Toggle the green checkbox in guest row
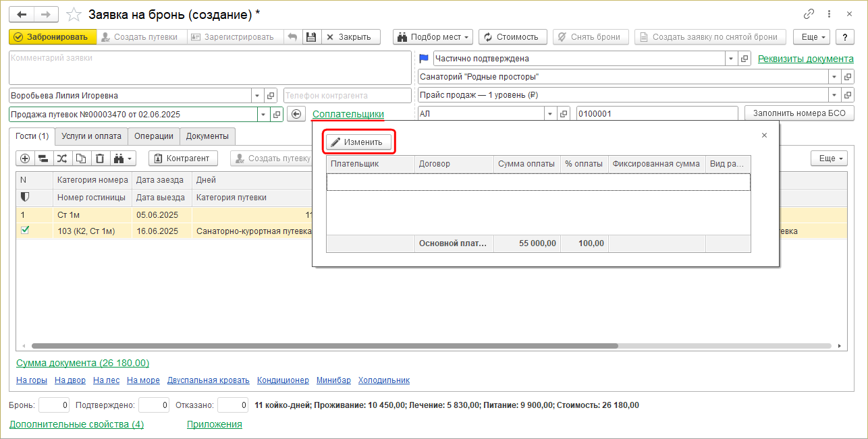Screen dimensions: 868x439 pyautogui.click(x=25, y=231)
